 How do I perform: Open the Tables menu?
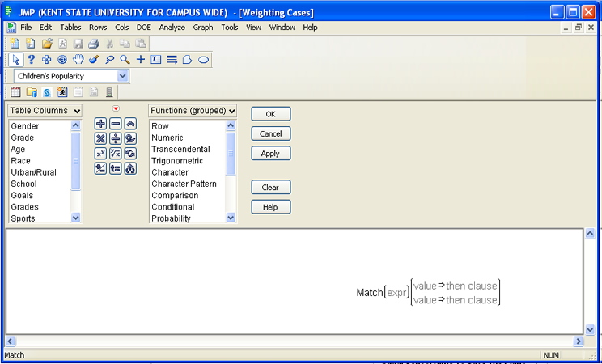pyautogui.click(x=70, y=28)
